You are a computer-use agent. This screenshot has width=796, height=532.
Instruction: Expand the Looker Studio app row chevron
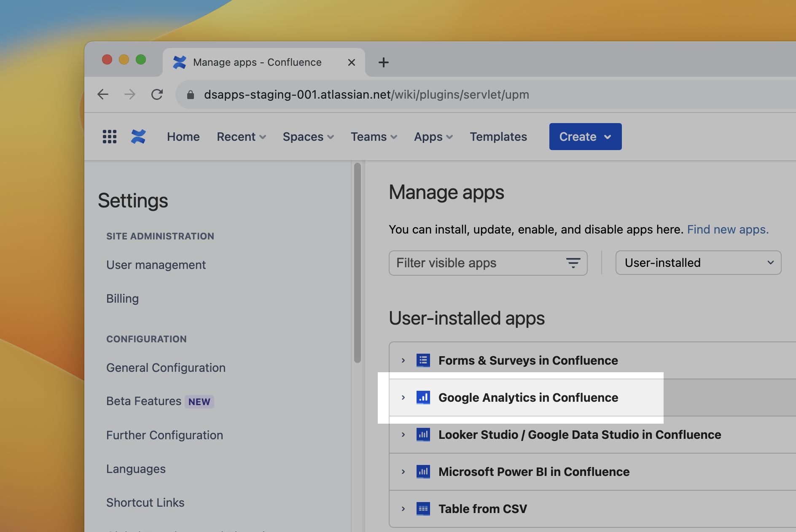[403, 435]
